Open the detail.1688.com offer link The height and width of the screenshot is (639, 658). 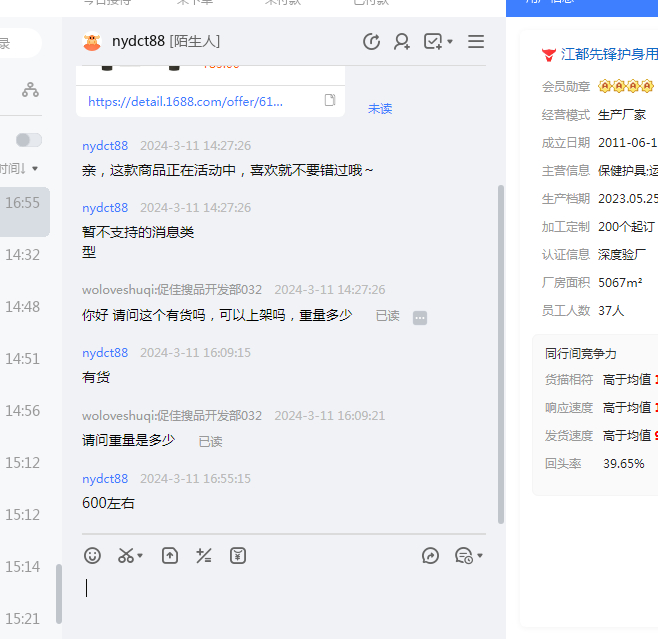pyautogui.click(x=185, y=101)
